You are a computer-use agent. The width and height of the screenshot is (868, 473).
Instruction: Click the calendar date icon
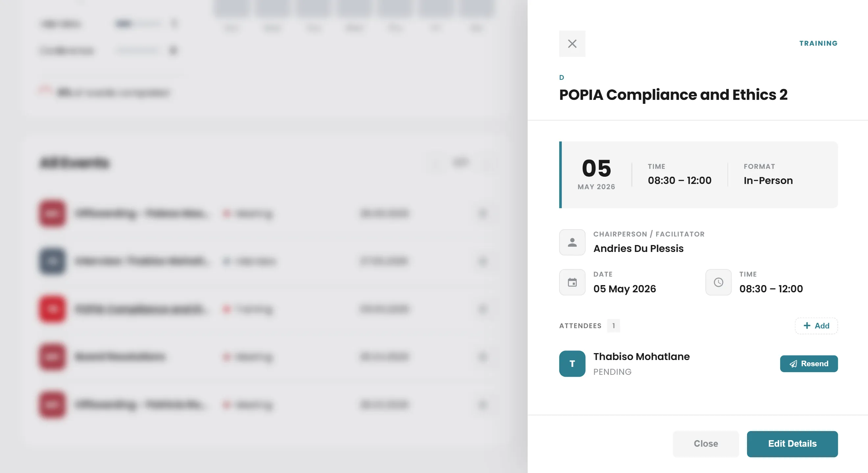(572, 282)
